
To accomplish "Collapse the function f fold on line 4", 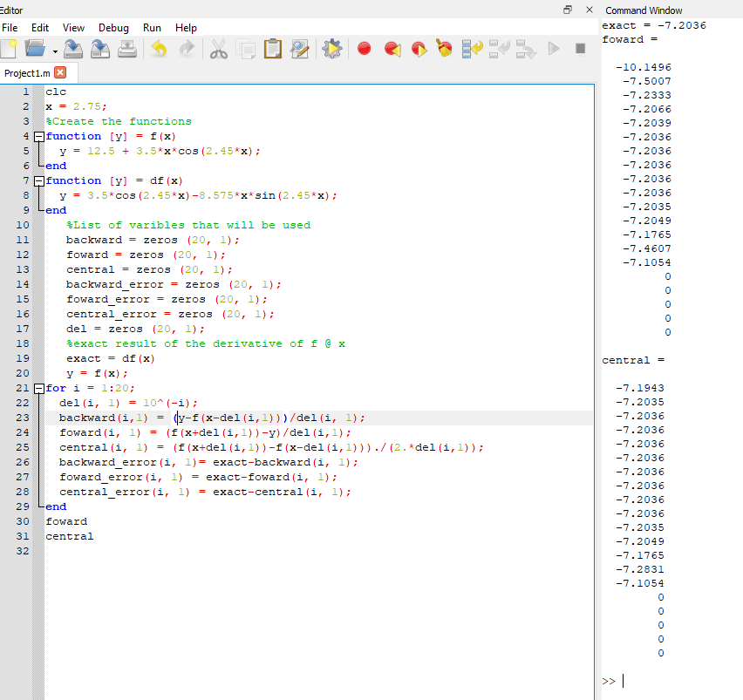I will click(38, 137).
